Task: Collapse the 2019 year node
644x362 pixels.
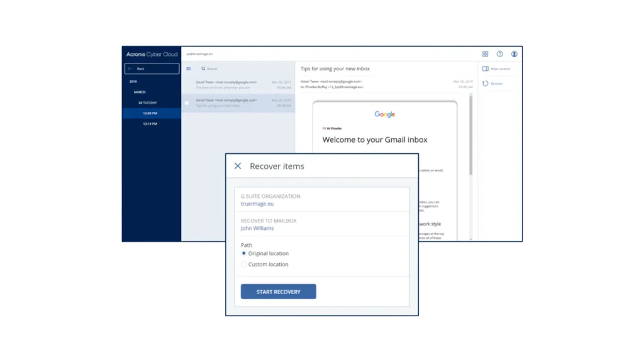Action: coord(133,82)
